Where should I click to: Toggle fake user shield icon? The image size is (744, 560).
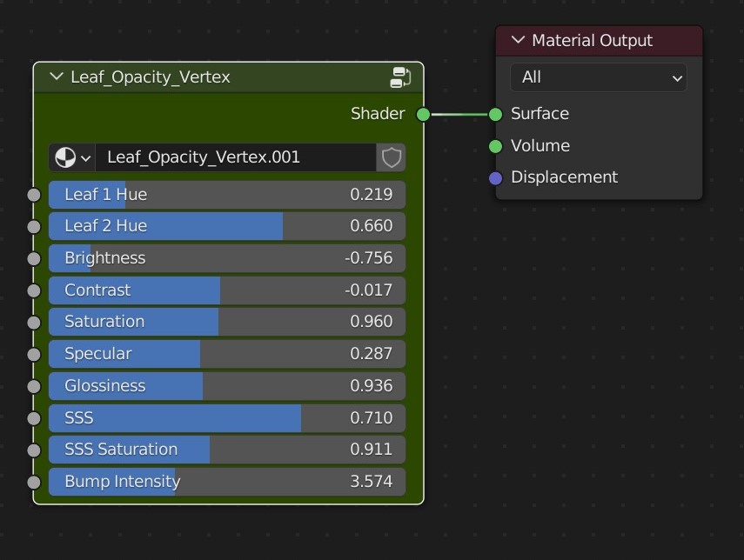(392, 157)
